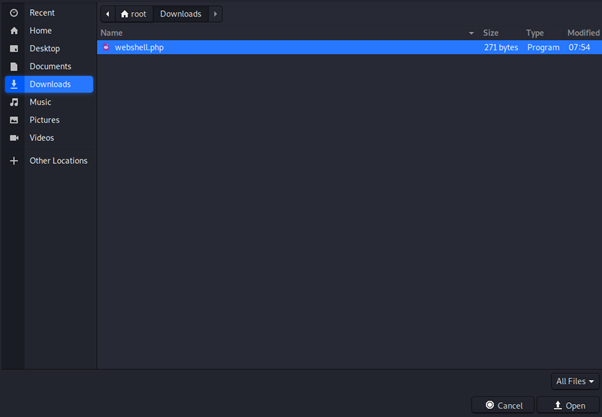Click the home icon in root breadcrumb
Image resolution: width=602 pixels, height=417 pixels.
[124, 14]
